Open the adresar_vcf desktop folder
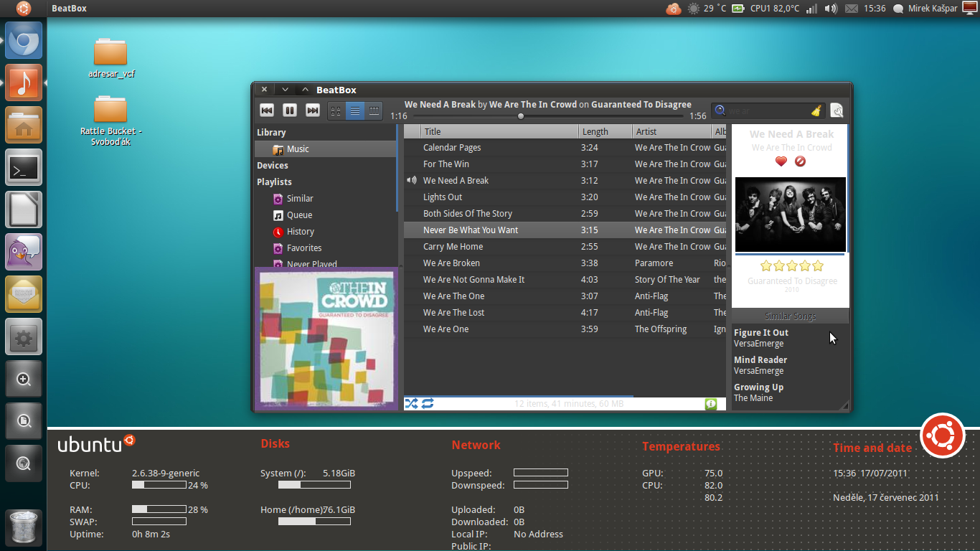980x551 pixels. pos(110,57)
